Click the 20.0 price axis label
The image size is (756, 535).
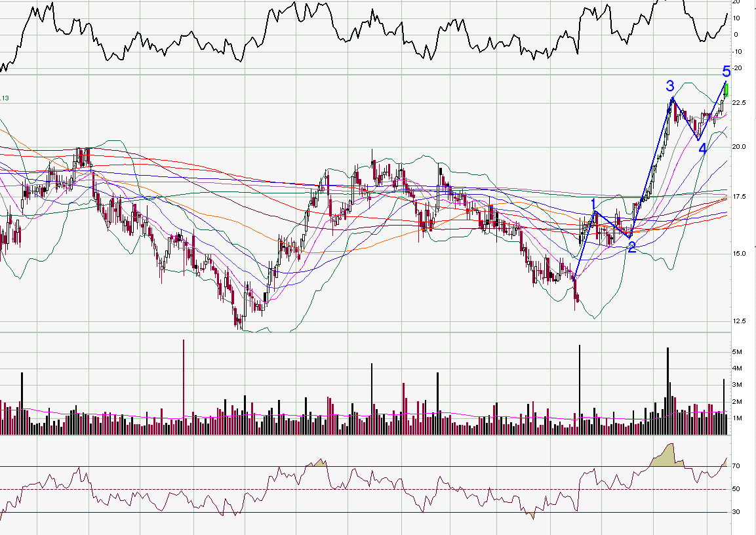point(739,147)
